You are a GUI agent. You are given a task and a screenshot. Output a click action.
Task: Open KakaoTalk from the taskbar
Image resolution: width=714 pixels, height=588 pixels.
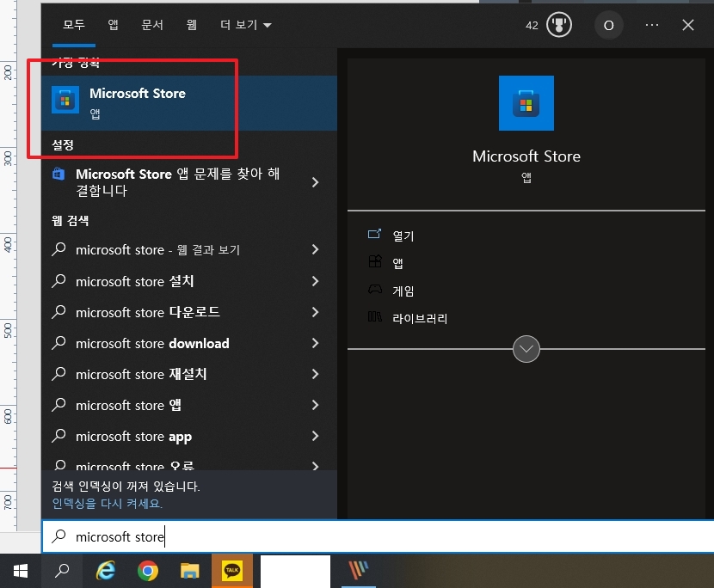pyautogui.click(x=231, y=571)
